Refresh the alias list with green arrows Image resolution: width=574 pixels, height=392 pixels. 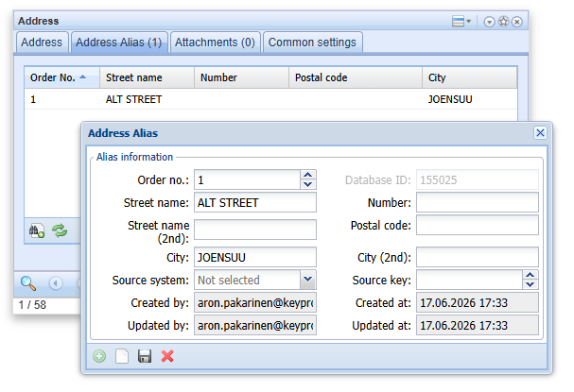coord(60,230)
